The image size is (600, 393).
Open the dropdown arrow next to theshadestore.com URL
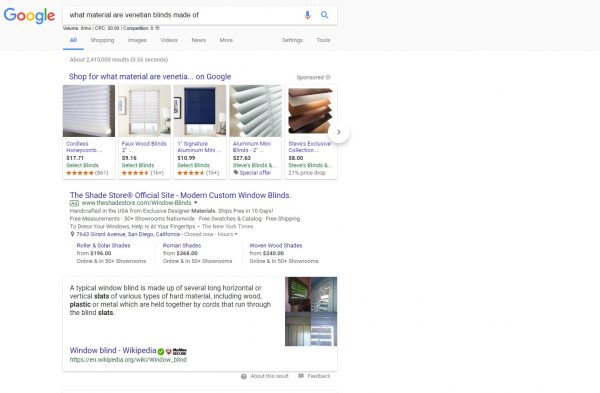click(x=196, y=202)
